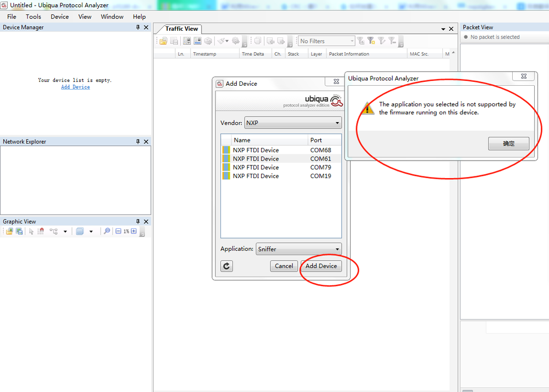Click the packet highlight icon in Traffic View toolbar
Image resolution: width=549 pixels, height=392 pixels.
tap(197, 41)
